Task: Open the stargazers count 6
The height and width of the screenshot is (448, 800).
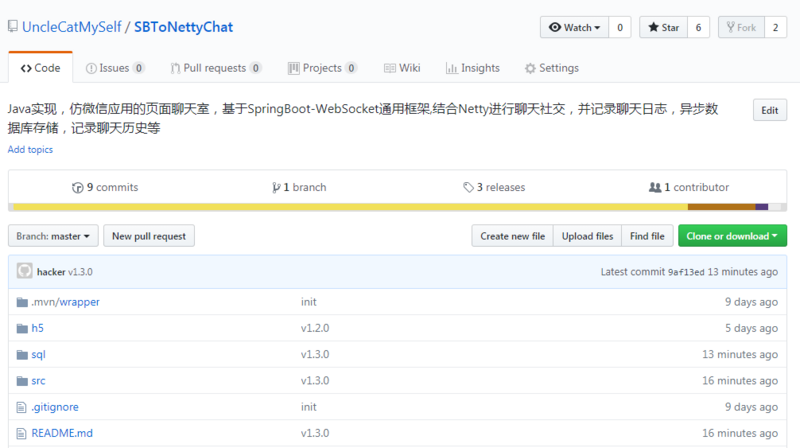Action: (x=698, y=27)
